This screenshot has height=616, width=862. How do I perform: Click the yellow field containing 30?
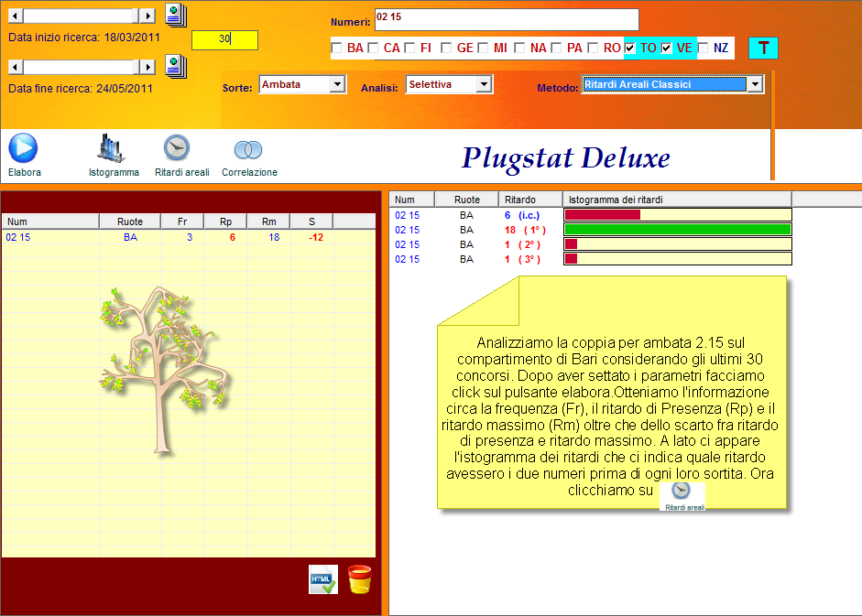point(224,39)
